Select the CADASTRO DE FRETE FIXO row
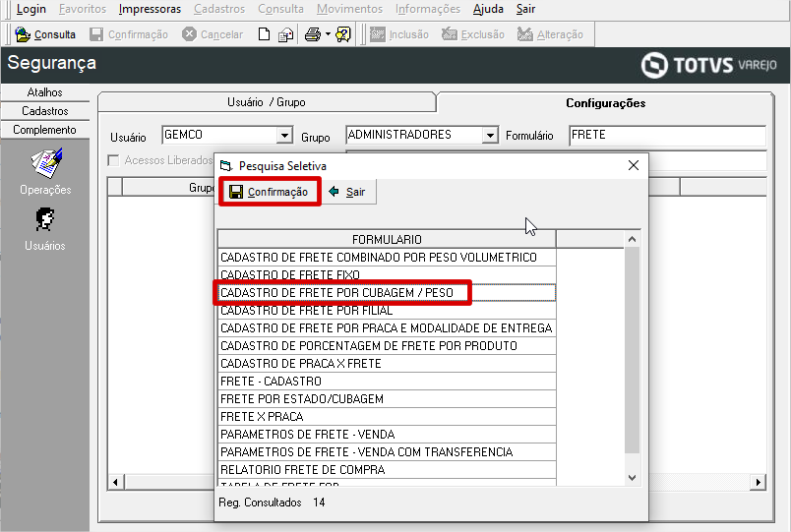 (387, 274)
